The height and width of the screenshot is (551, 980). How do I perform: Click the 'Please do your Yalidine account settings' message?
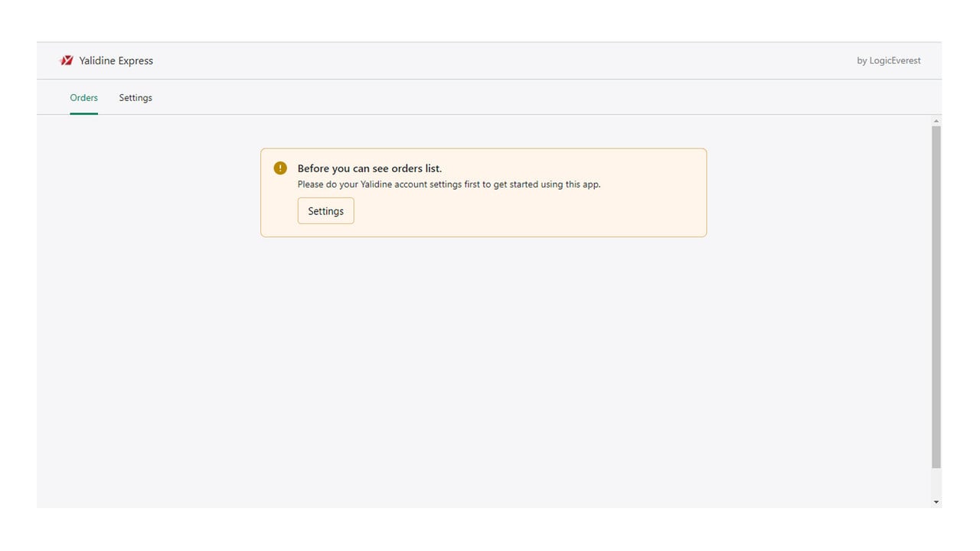(449, 184)
